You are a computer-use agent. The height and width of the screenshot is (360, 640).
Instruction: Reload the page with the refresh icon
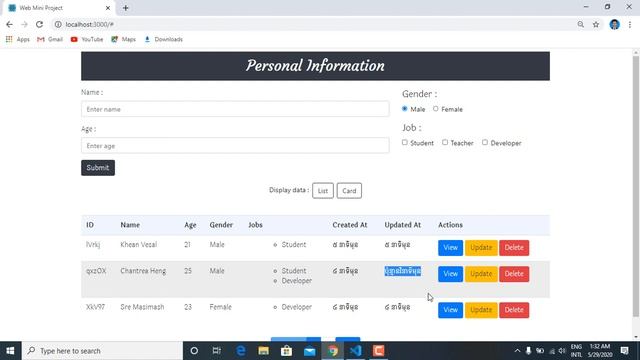[x=39, y=24]
